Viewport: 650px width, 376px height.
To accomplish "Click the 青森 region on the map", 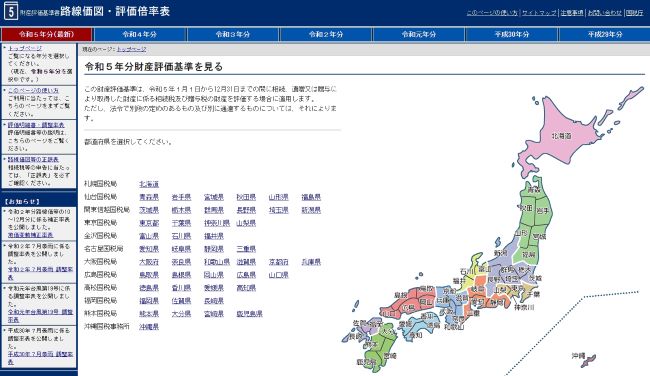I will (534, 189).
